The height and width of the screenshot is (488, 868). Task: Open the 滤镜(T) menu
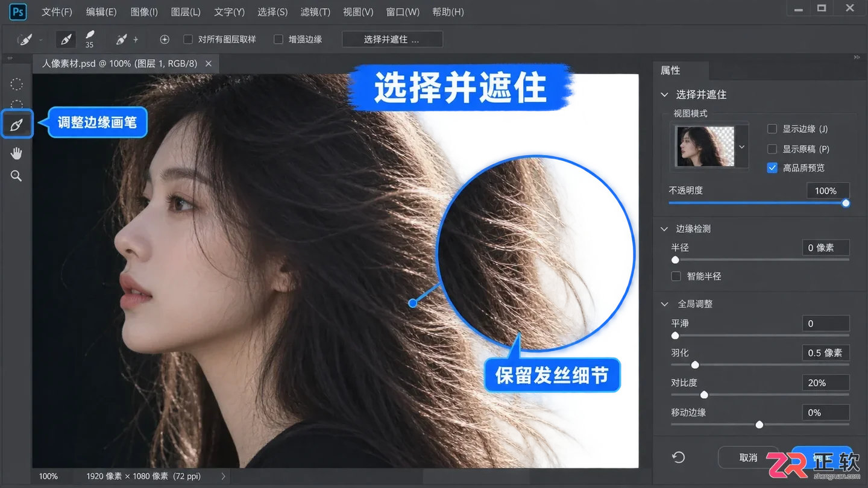click(x=315, y=12)
